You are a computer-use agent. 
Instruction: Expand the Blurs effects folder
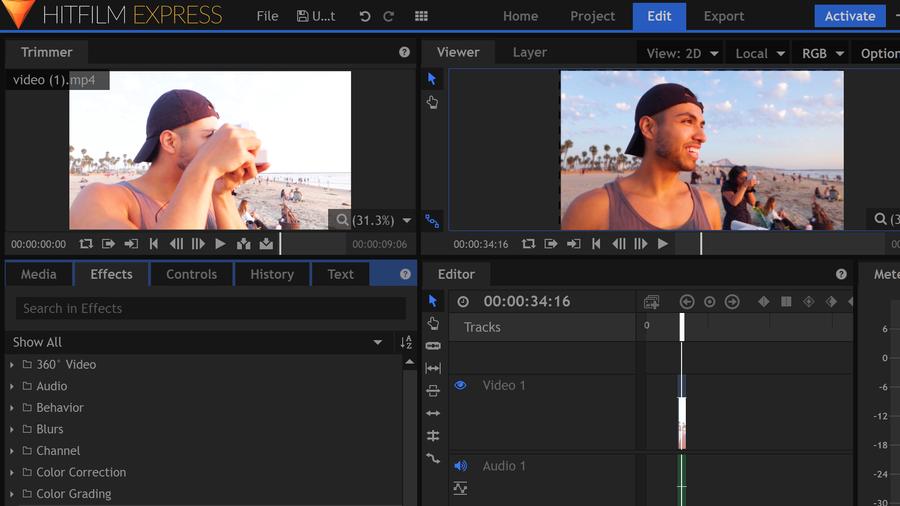pyautogui.click(x=11, y=430)
